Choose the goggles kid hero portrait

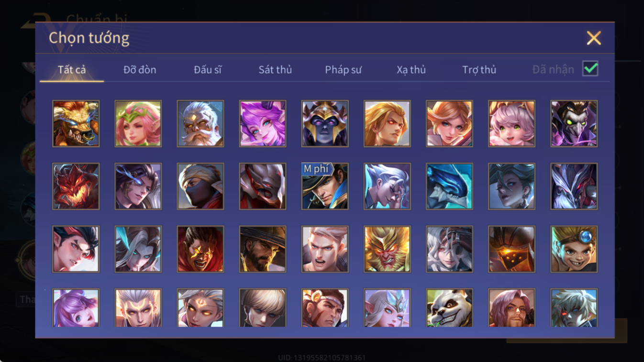(574, 249)
